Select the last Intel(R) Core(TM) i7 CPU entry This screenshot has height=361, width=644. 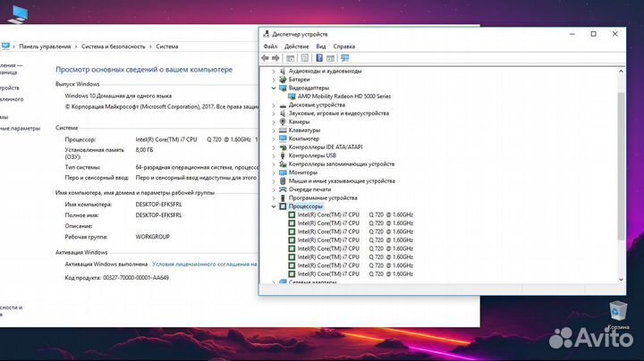tap(355, 274)
